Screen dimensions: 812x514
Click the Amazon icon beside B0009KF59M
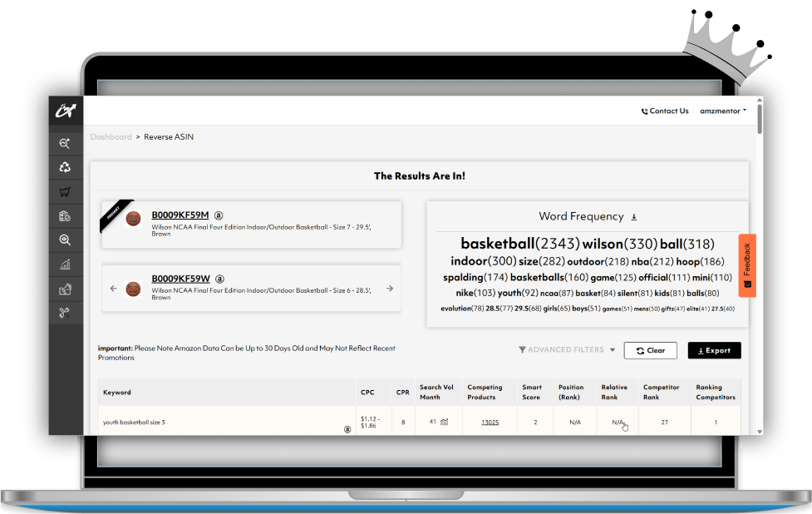(219, 215)
